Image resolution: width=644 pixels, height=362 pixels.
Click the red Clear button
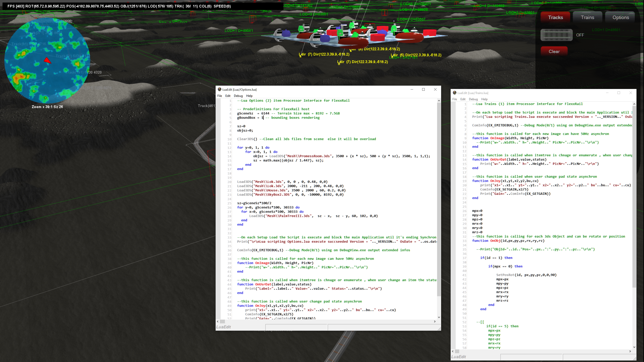pyautogui.click(x=554, y=51)
